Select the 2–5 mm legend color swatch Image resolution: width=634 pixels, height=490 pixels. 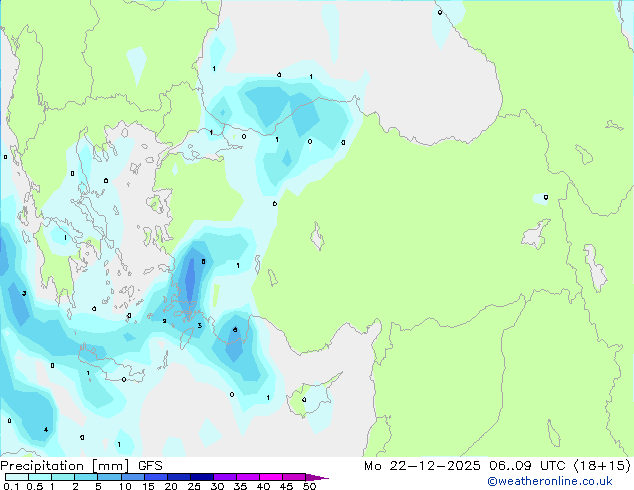click(x=86, y=477)
